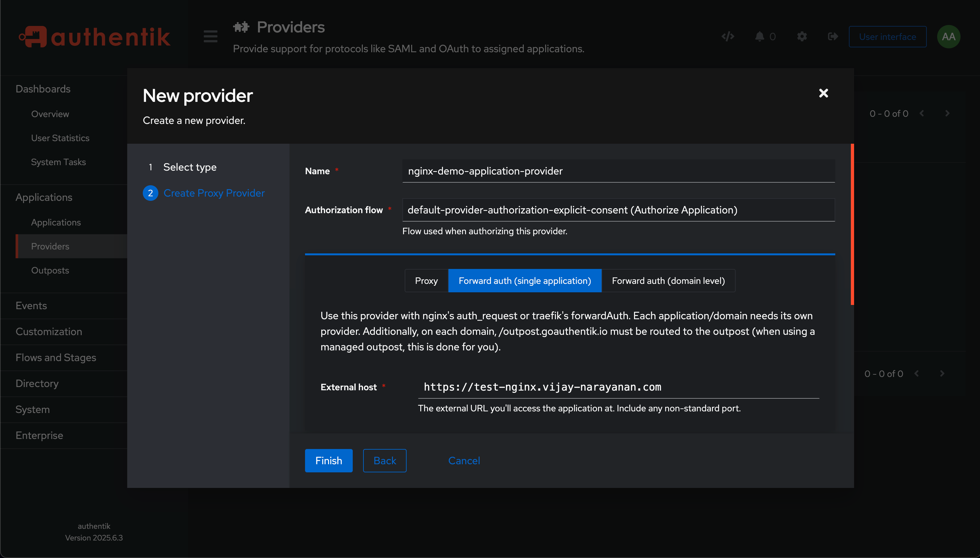This screenshot has height=558, width=980.
Task: Go Back to previous wizard step
Action: pyautogui.click(x=385, y=461)
